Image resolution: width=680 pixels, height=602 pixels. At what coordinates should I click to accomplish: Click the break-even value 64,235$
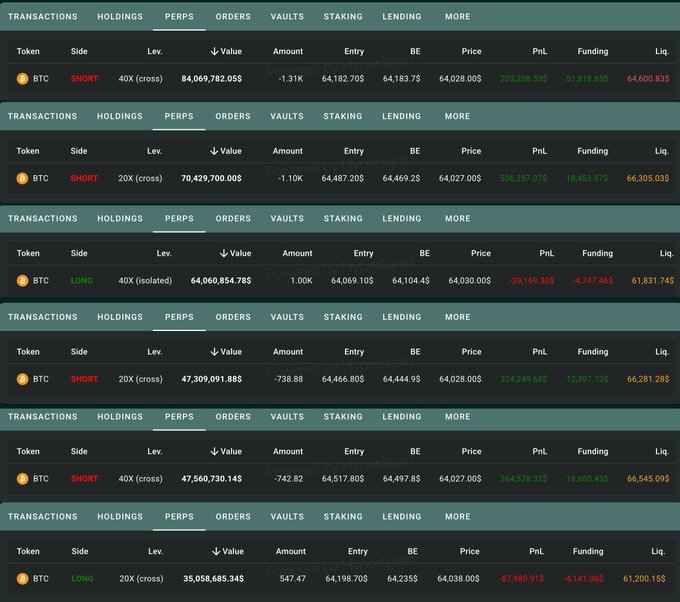[x=402, y=579]
